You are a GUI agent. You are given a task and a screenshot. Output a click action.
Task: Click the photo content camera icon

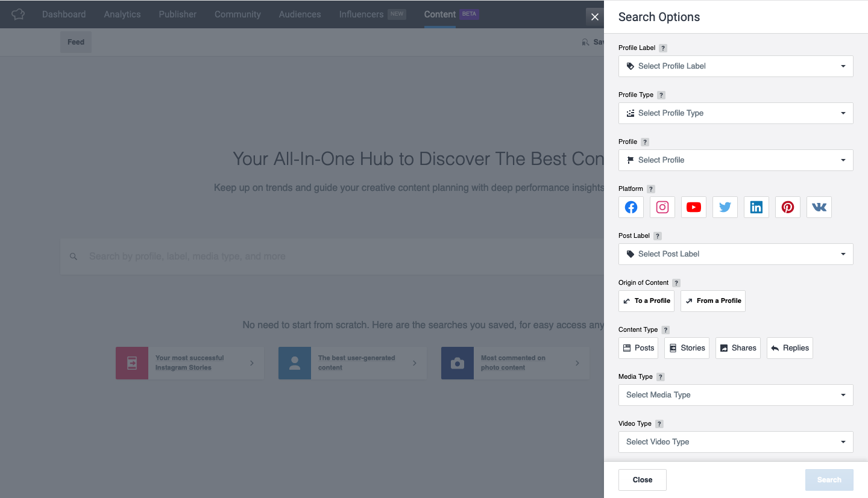click(x=458, y=363)
